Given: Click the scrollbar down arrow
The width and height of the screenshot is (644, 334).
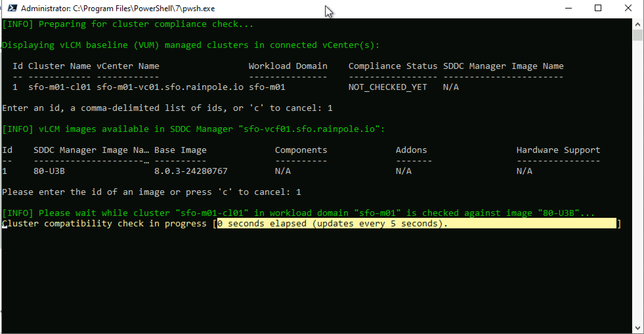Looking at the screenshot, I should pyautogui.click(x=637, y=328).
